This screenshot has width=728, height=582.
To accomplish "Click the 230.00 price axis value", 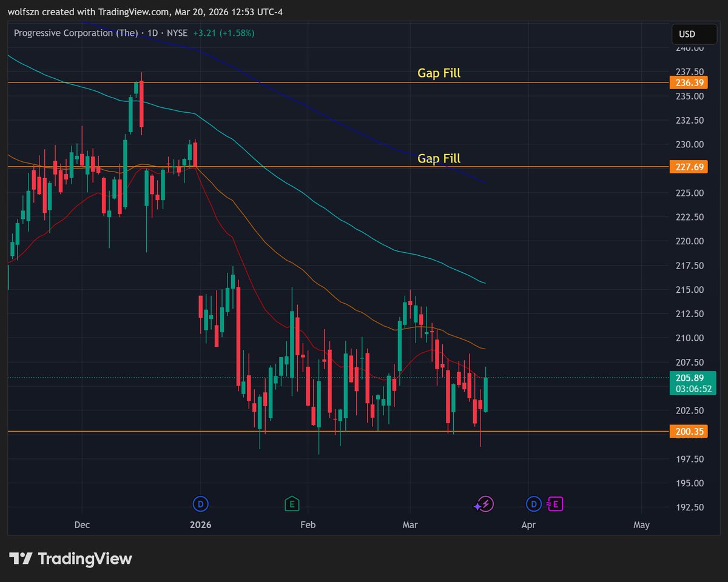I will pyautogui.click(x=690, y=144).
